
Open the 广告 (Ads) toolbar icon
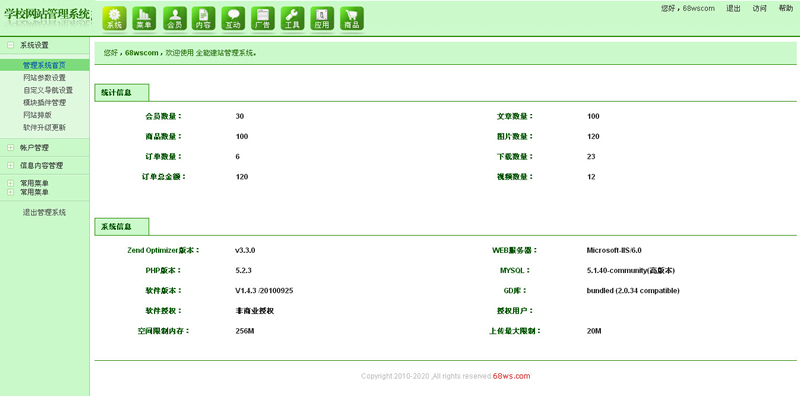tap(262, 19)
